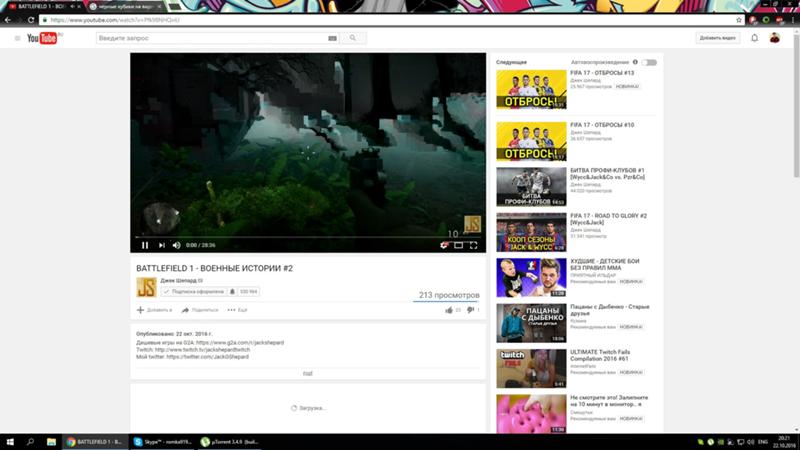800x450 pixels.
Task: Open the Twitch channel link
Action: coord(203,350)
